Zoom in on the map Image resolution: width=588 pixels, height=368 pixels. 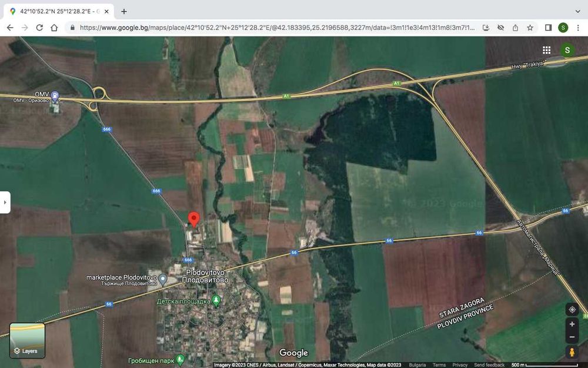coord(572,324)
